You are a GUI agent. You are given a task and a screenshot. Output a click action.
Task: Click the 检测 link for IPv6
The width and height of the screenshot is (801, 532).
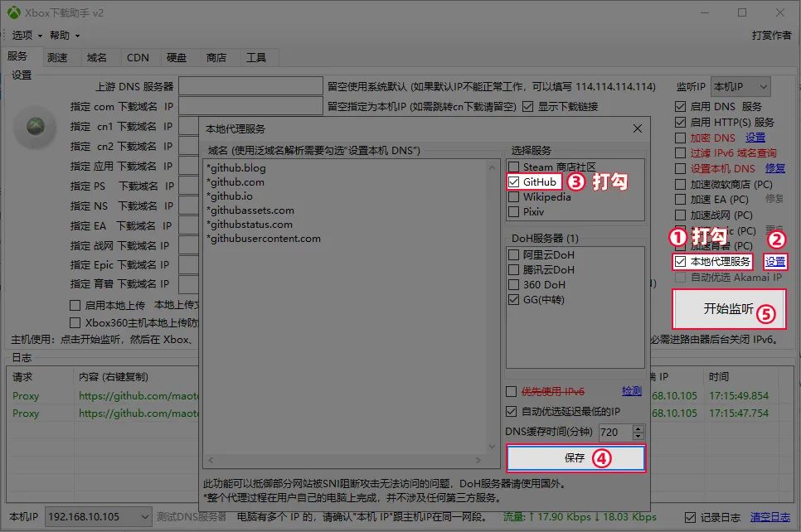point(631,391)
